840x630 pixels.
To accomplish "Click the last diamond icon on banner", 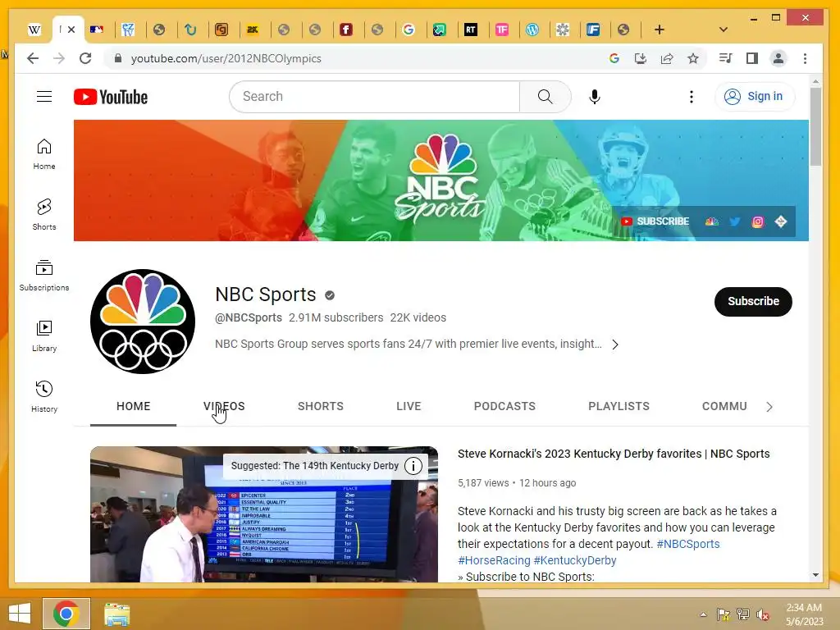I will point(781,221).
